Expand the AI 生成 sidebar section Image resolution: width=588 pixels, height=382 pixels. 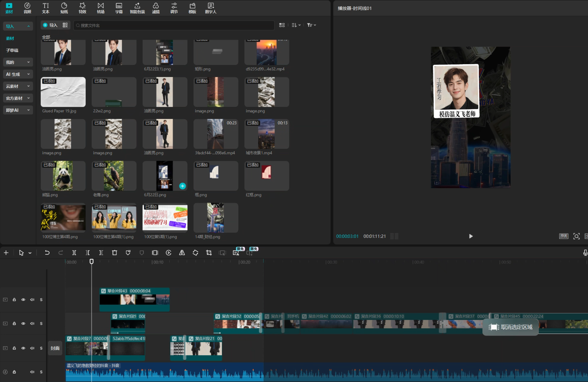tap(18, 74)
